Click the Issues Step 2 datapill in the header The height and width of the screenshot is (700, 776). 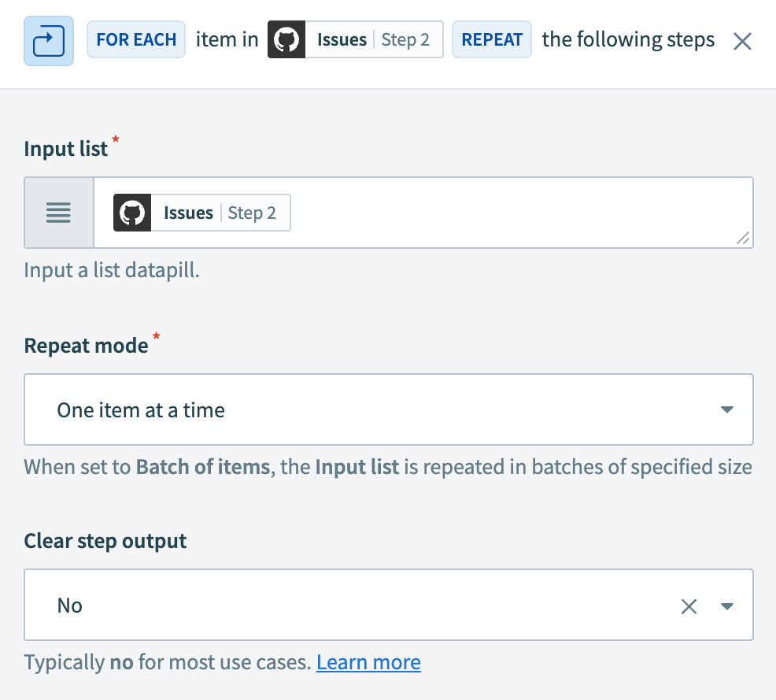[354, 39]
